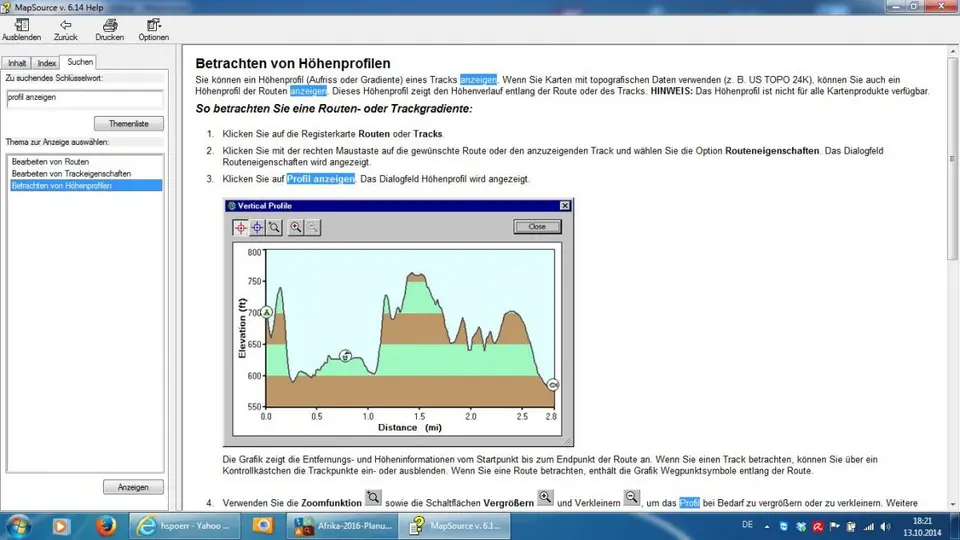Open the Optionen toolbar icon
960x540 pixels.
tap(153, 29)
